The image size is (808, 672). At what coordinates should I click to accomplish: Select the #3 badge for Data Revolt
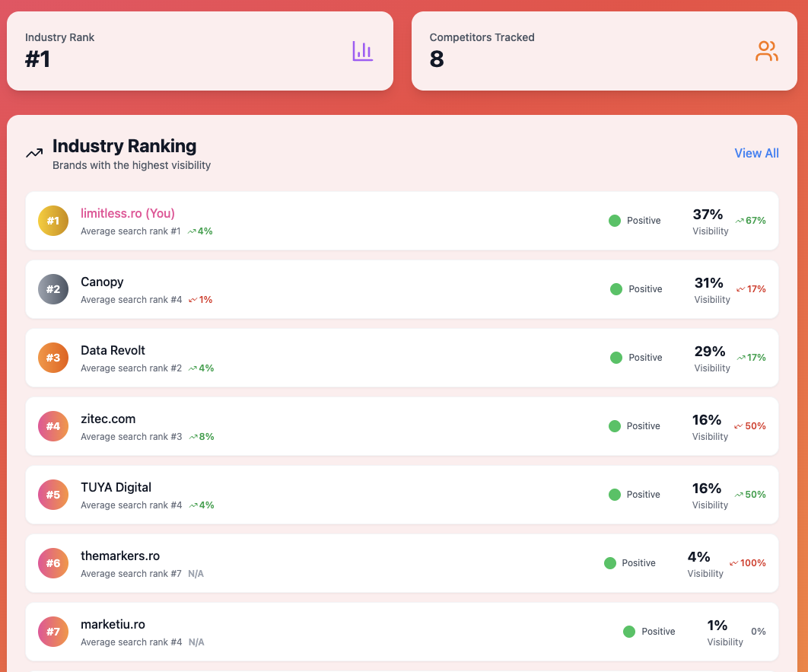[x=52, y=358]
